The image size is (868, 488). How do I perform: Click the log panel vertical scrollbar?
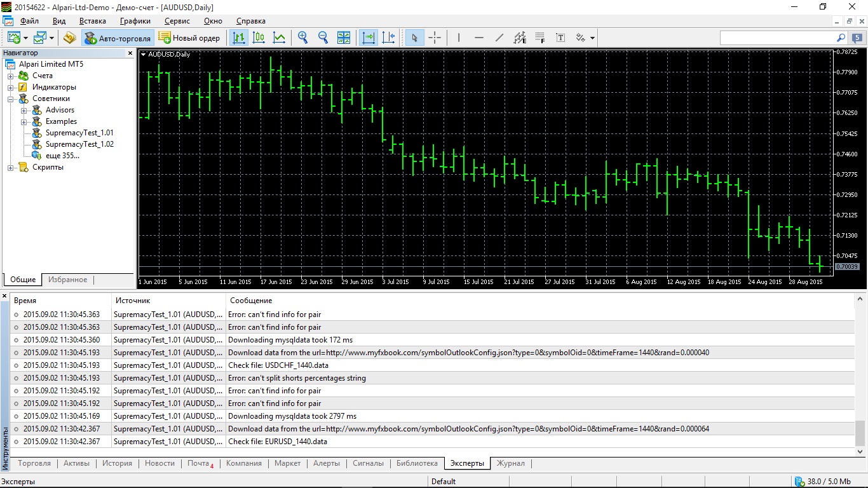(860, 375)
